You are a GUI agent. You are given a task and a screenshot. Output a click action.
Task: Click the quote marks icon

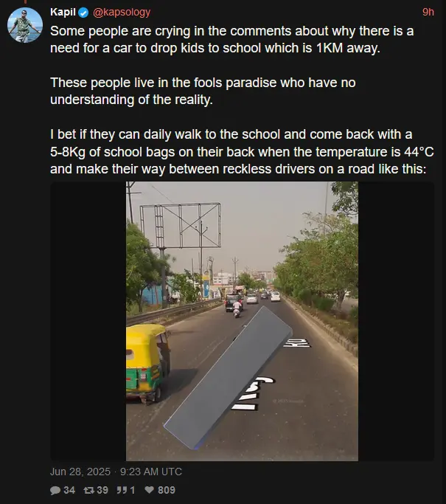pyautogui.click(x=122, y=490)
